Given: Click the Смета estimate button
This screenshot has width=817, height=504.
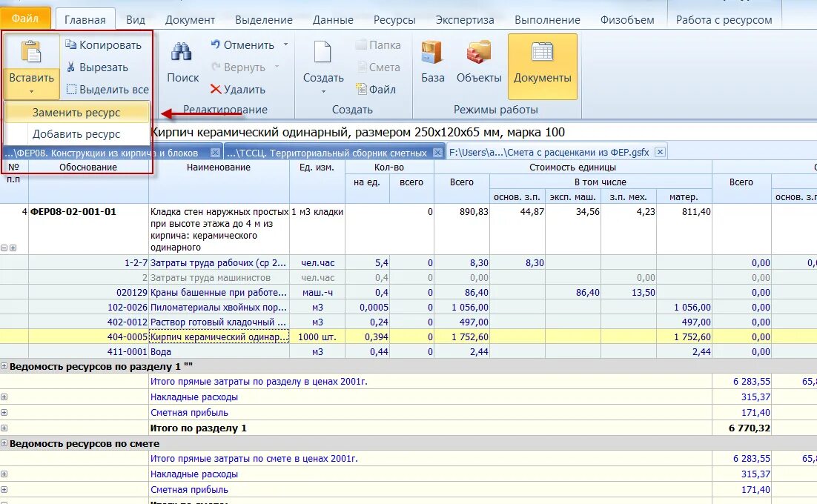Looking at the screenshot, I should [378, 67].
